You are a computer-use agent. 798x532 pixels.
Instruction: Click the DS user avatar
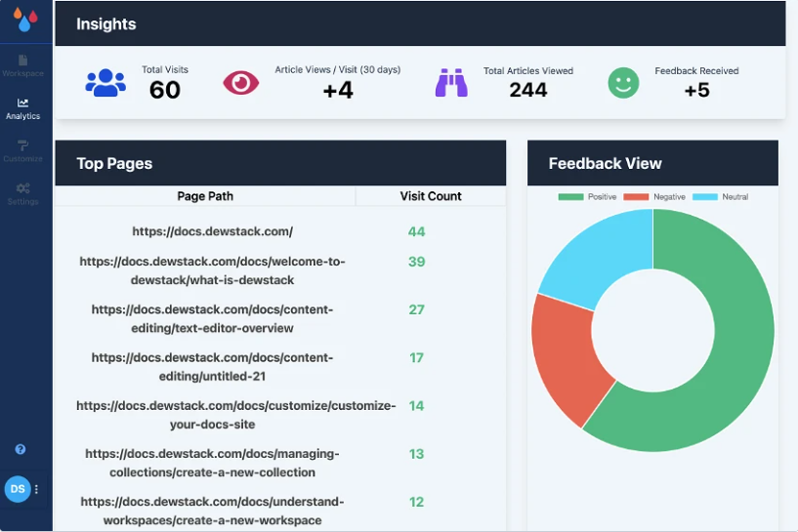[18, 489]
